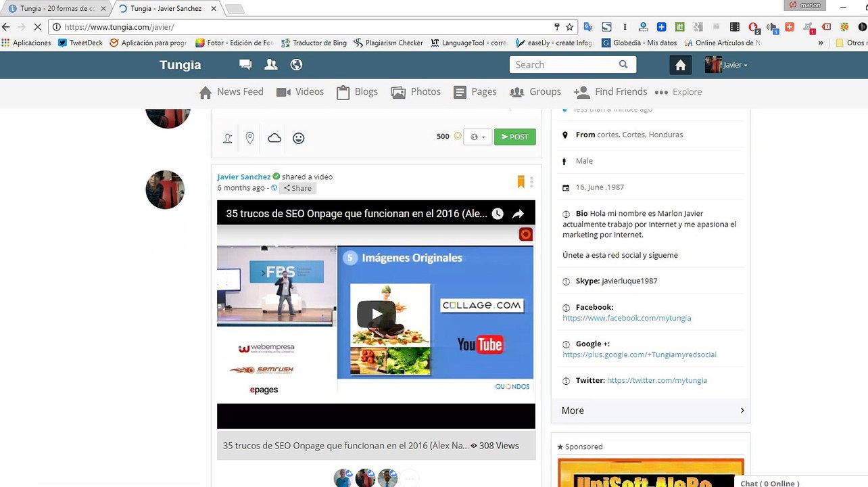Open the globe notifications icon in header
This screenshot has height=487, width=868.
[x=296, y=65]
